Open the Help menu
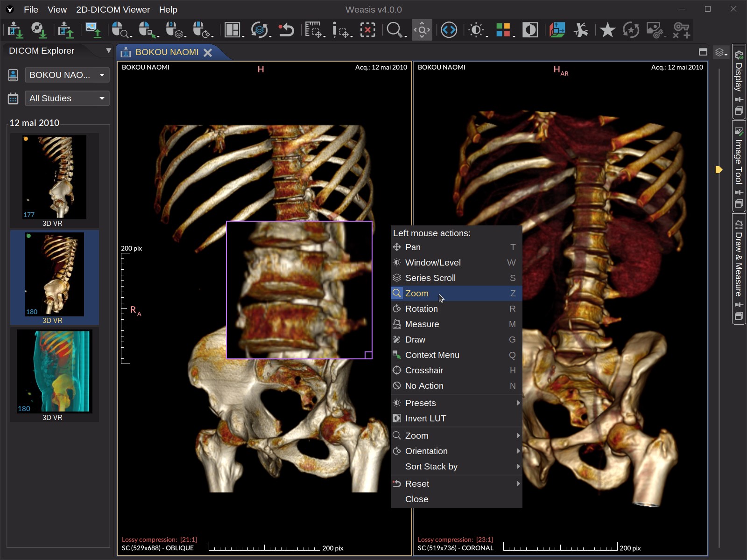 pos(168,9)
